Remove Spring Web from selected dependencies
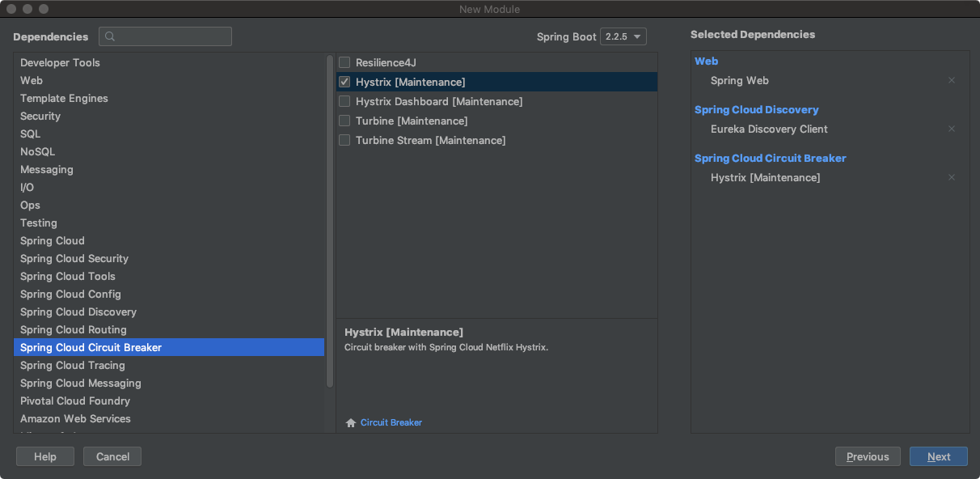This screenshot has width=980, height=479. (952, 81)
